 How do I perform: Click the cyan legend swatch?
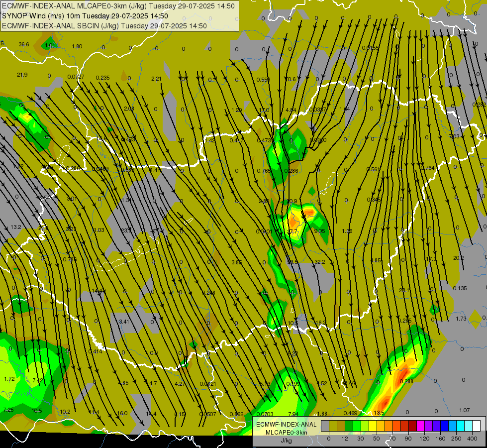tap(461, 426)
